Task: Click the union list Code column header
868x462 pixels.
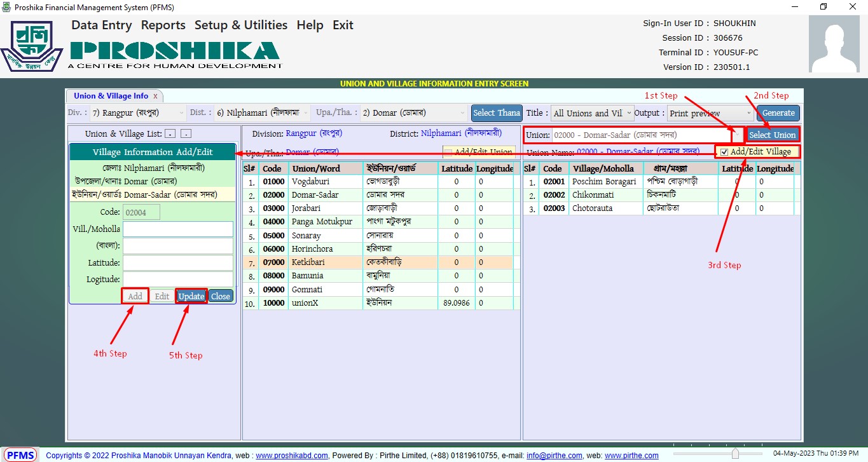Action: point(273,168)
